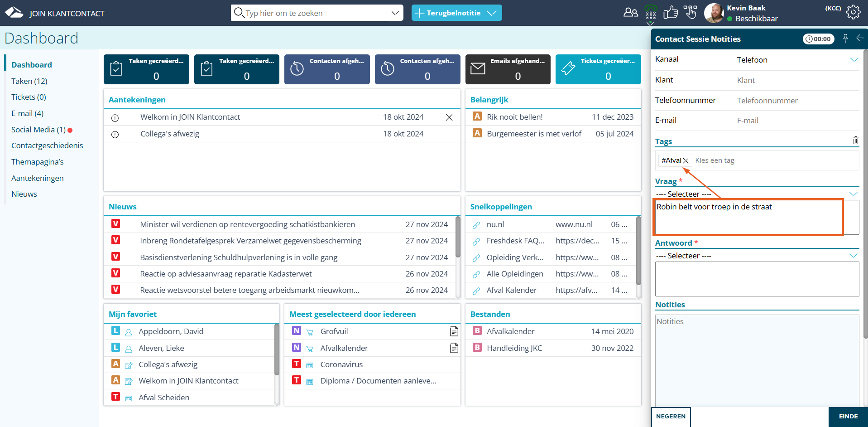Click edit icon beside Welkom in JOIN Klantcontact favorite
Viewport: 868px width, 427px height.
[x=129, y=382]
